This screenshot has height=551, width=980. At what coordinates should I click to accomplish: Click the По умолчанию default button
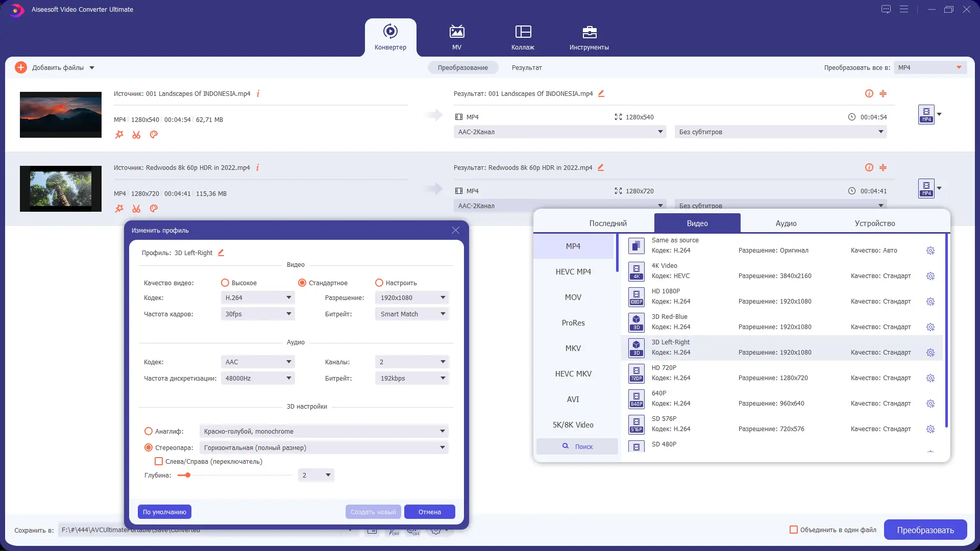tap(164, 512)
